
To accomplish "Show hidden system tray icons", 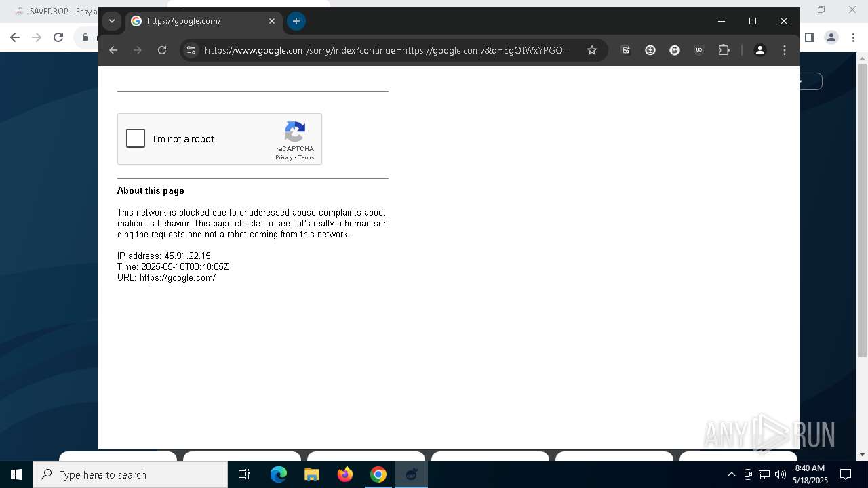I will (x=731, y=474).
